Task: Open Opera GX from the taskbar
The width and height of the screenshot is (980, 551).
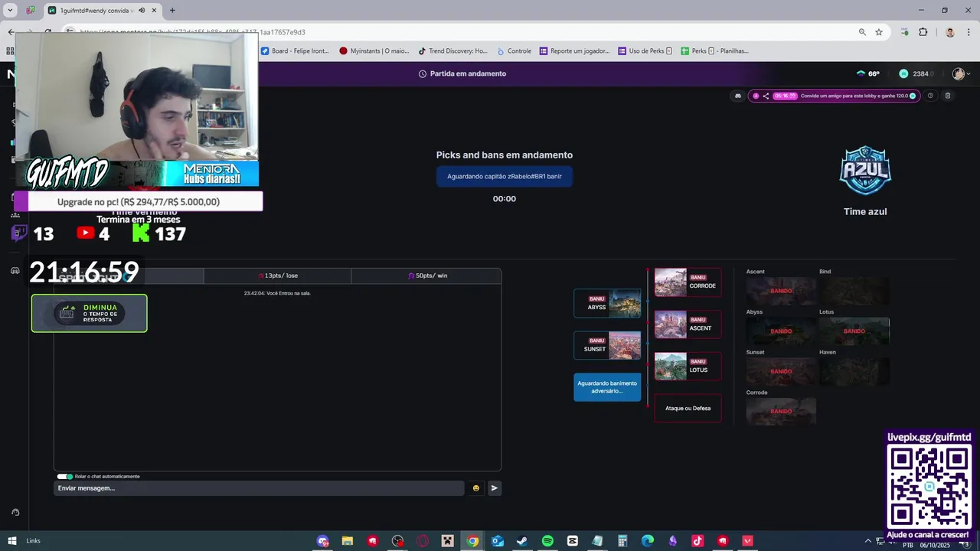Action: [423, 541]
